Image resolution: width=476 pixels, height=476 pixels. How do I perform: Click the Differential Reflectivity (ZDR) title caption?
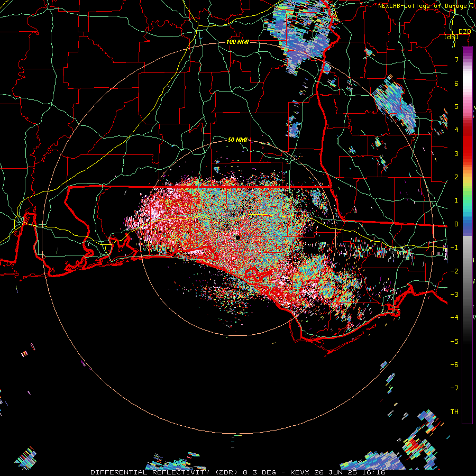tap(238, 472)
